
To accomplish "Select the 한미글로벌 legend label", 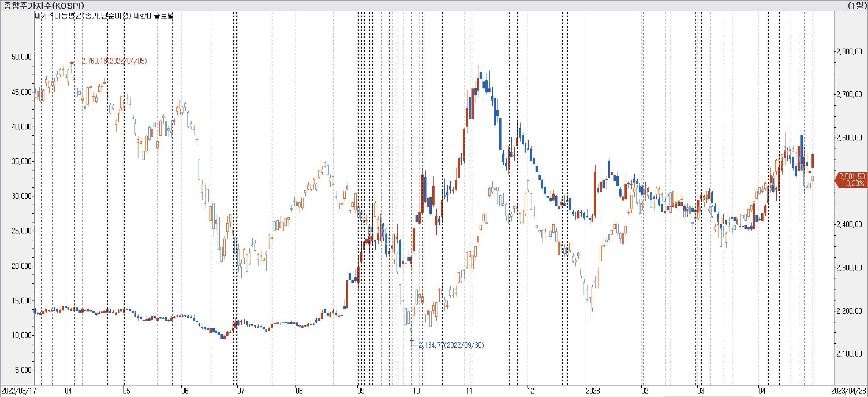I will click(x=156, y=16).
